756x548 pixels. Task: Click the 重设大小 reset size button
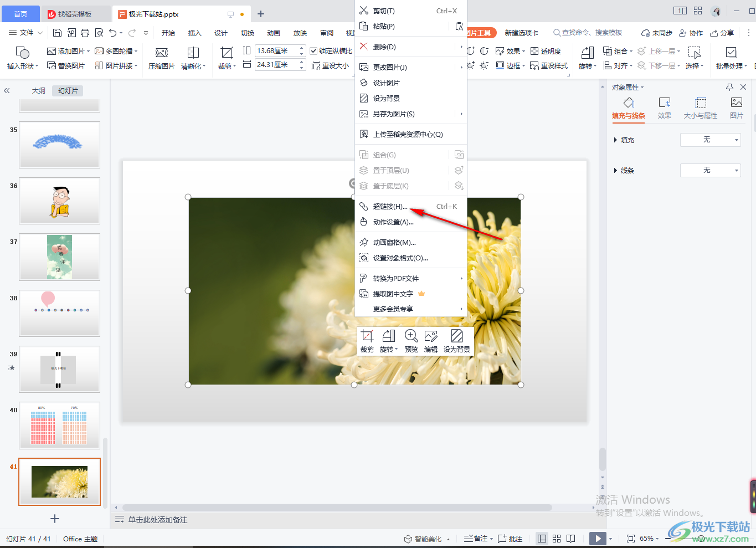pyautogui.click(x=330, y=65)
